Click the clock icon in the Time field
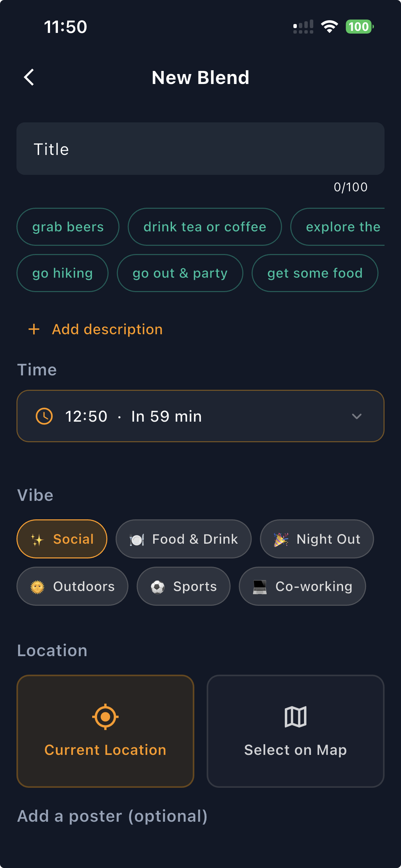The width and height of the screenshot is (401, 868). [44, 416]
